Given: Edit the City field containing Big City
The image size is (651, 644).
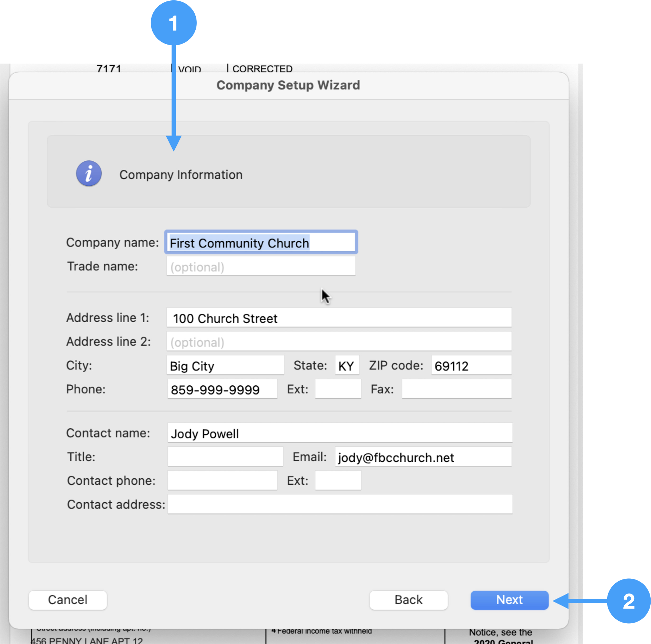Looking at the screenshot, I should point(225,366).
